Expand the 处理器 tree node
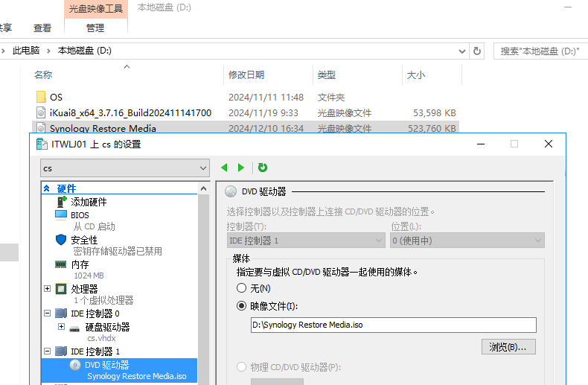Viewport: 588px width, 385px height. 48,288
